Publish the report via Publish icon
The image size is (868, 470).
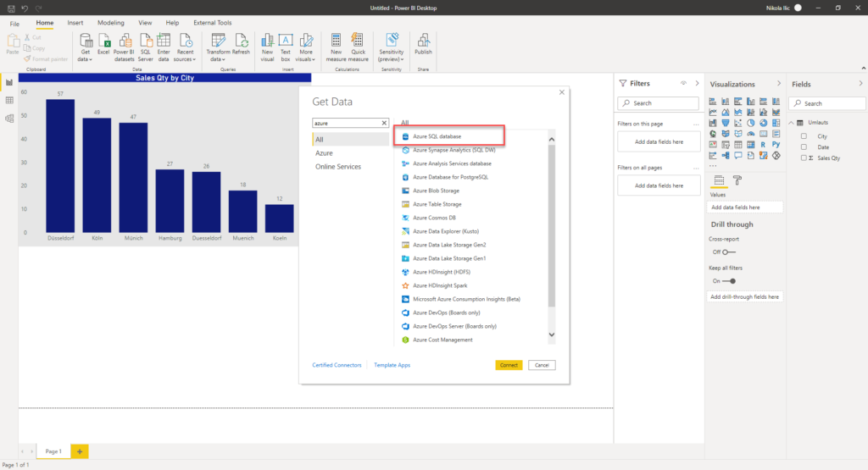[x=424, y=44]
